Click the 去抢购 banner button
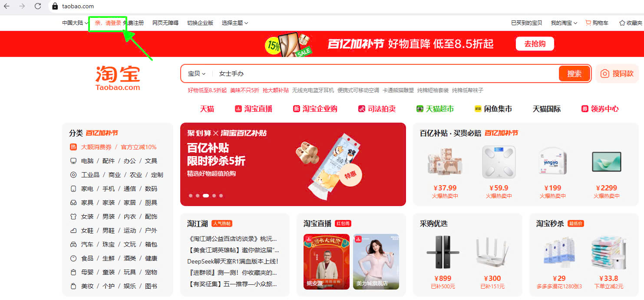Screen dimensions: 644x300 click(535, 44)
